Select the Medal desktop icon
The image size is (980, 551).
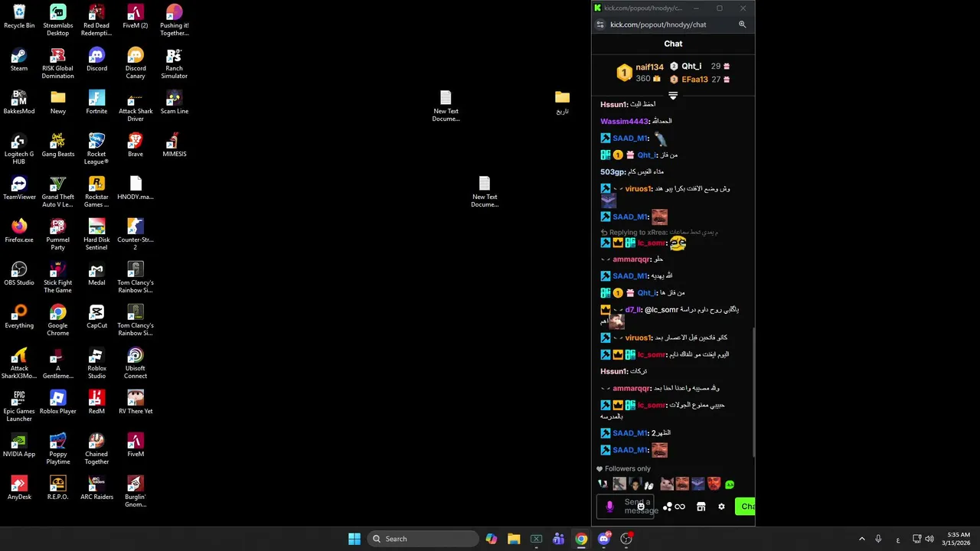(96, 273)
